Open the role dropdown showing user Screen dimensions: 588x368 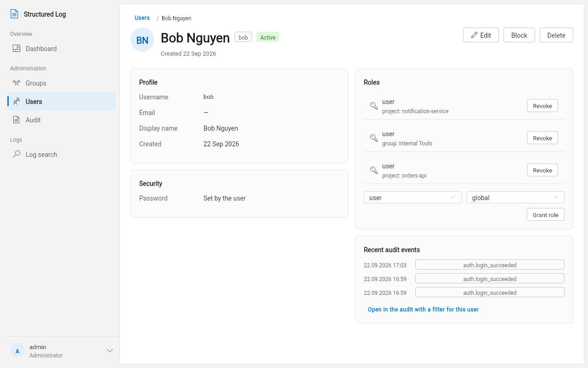[413, 197]
